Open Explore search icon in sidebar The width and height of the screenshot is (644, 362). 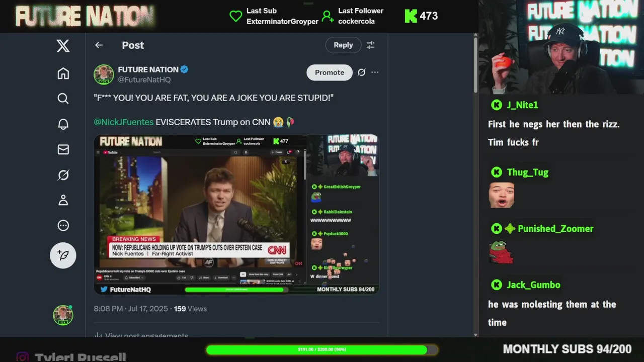coord(63,99)
